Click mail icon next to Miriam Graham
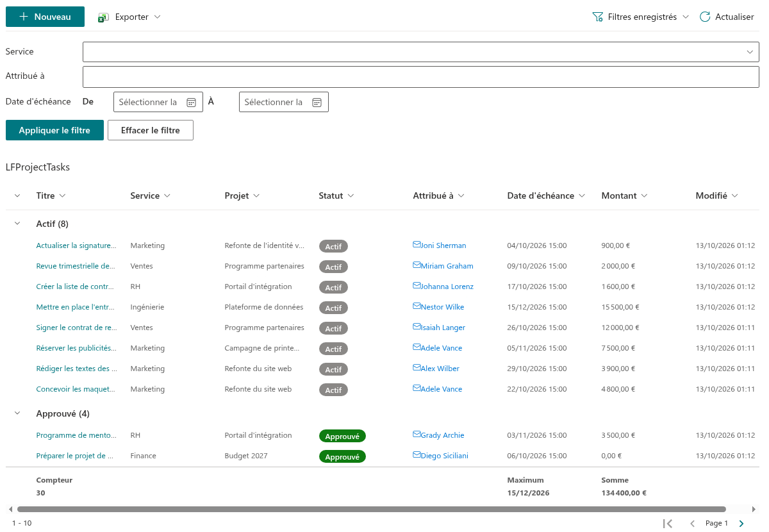Screen dimensions: 769x532 417,265
